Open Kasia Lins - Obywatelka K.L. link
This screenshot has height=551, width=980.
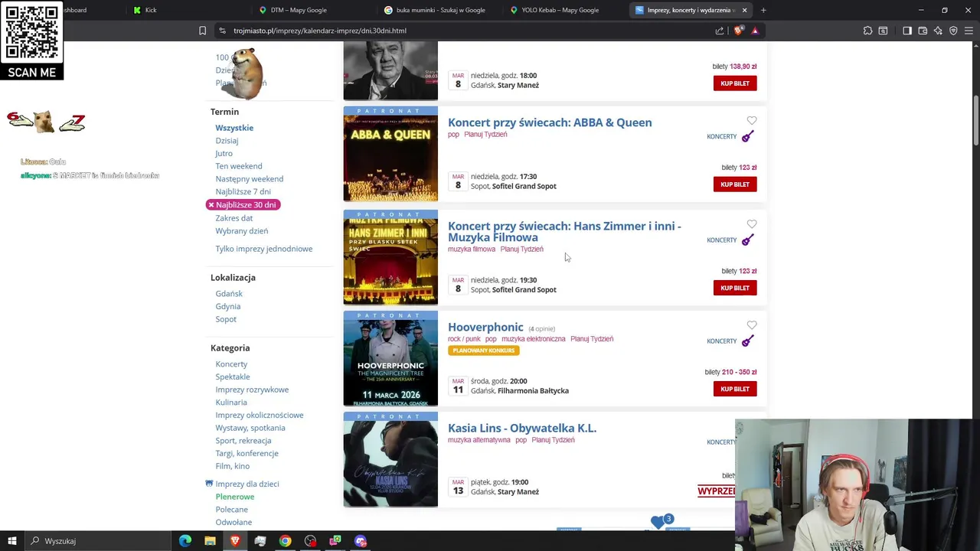522,428
